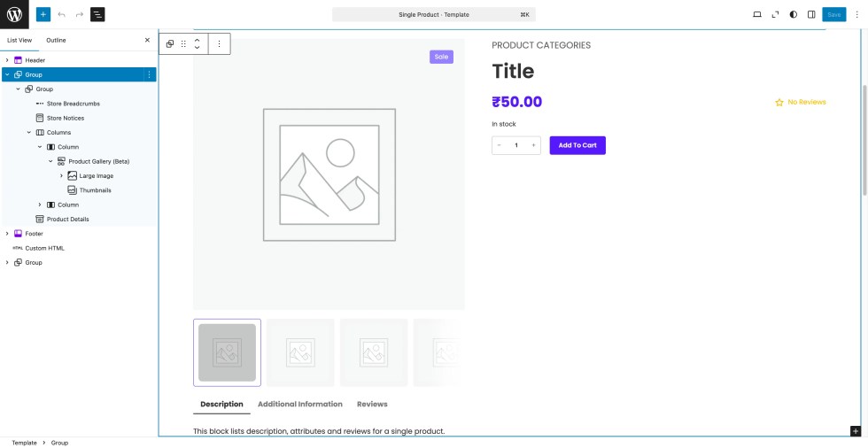Click the block drag handle icon

tap(184, 43)
